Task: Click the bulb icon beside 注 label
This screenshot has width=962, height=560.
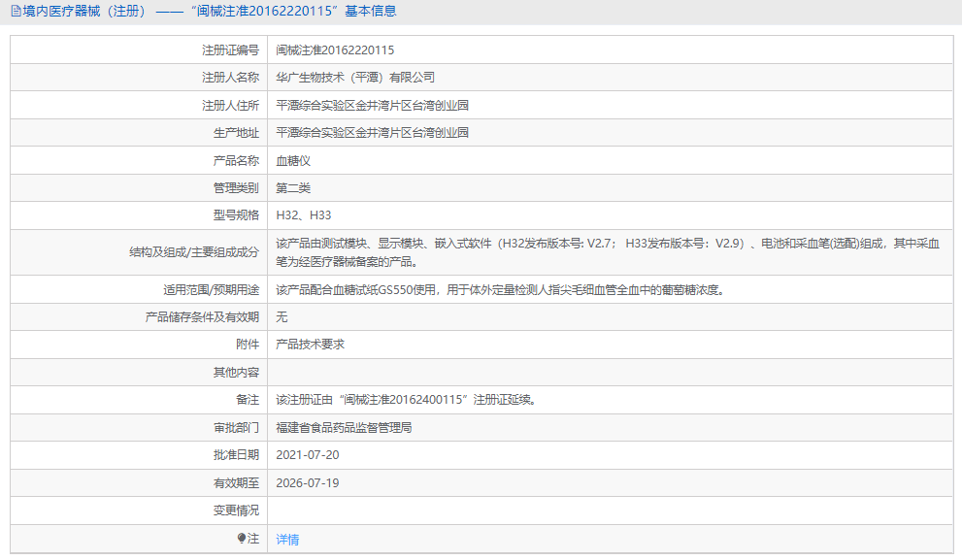Action: point(242,538)
